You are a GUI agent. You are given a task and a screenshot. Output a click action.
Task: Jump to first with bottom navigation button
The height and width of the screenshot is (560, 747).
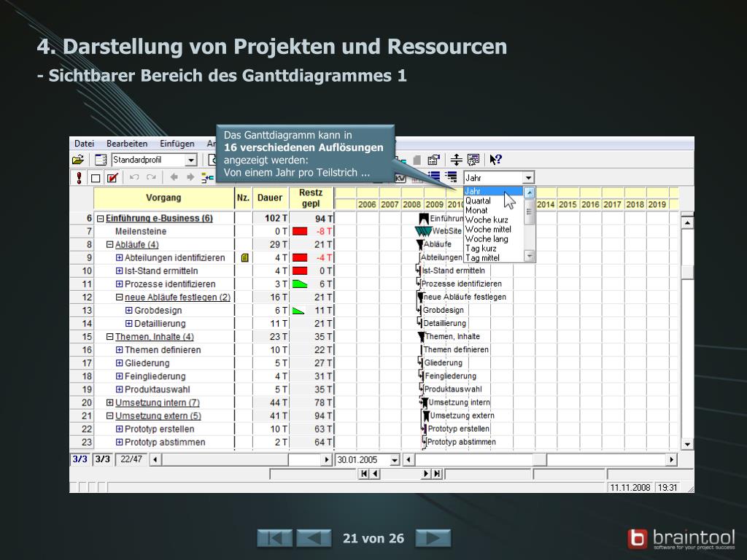pyautogui.click(x=363, y=474)
